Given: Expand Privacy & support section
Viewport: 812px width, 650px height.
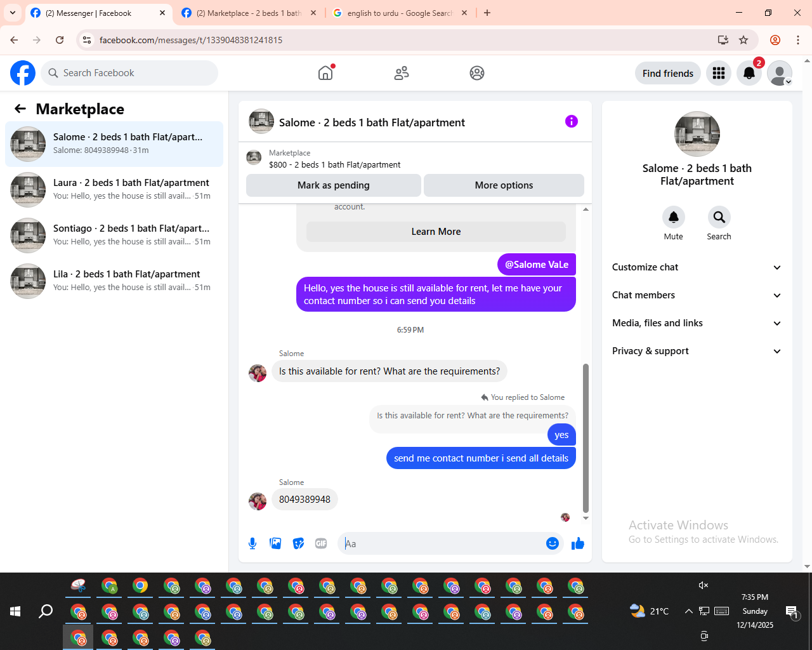Looking at the screenshot, I should [697, 351].
